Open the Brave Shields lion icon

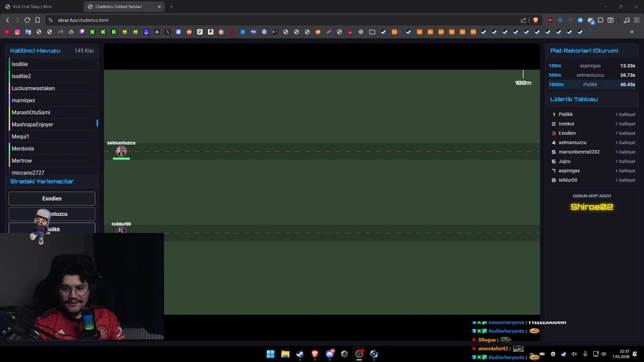[535, 20]
